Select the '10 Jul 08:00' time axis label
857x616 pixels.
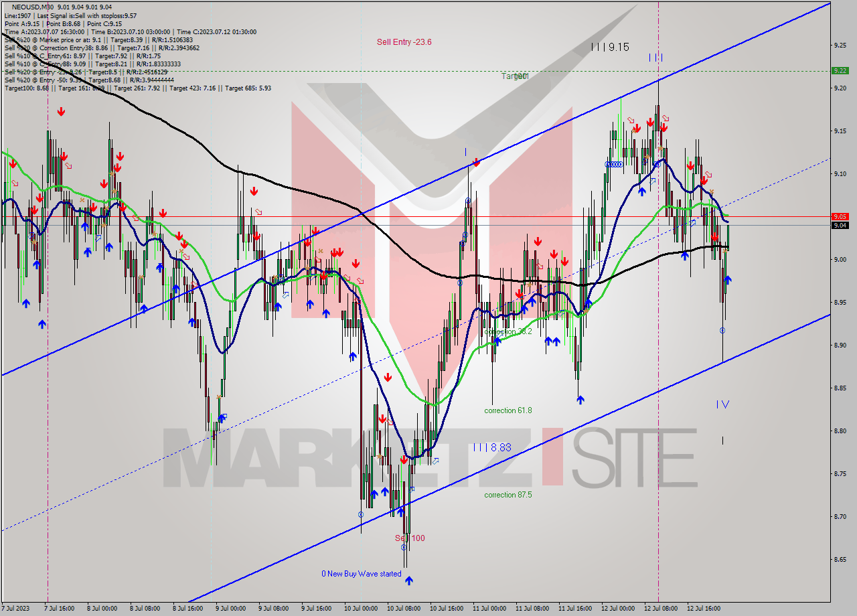[x=404, y=609]
